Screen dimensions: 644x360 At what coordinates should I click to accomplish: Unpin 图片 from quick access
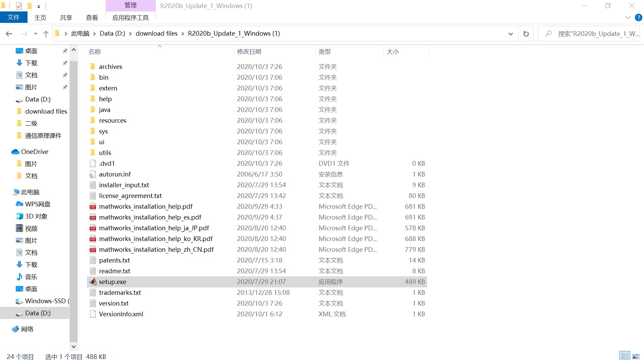tap(65, 87)
